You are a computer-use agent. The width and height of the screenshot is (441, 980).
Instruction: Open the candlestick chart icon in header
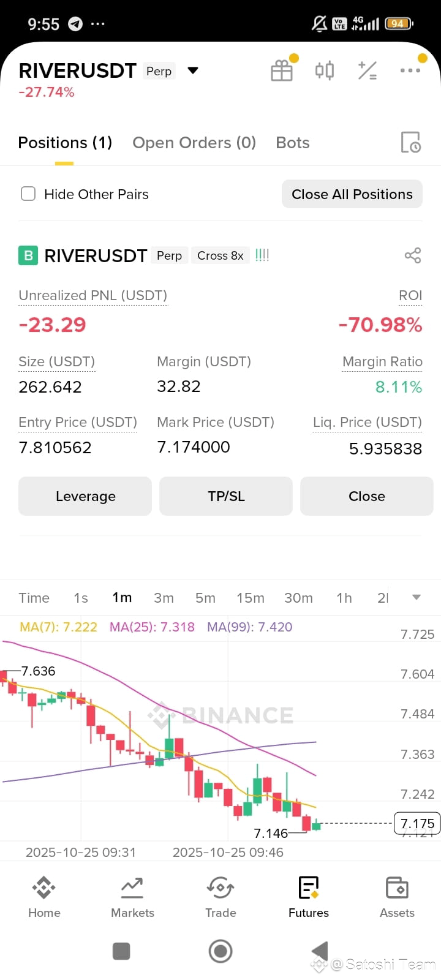[x=325, y=70]
